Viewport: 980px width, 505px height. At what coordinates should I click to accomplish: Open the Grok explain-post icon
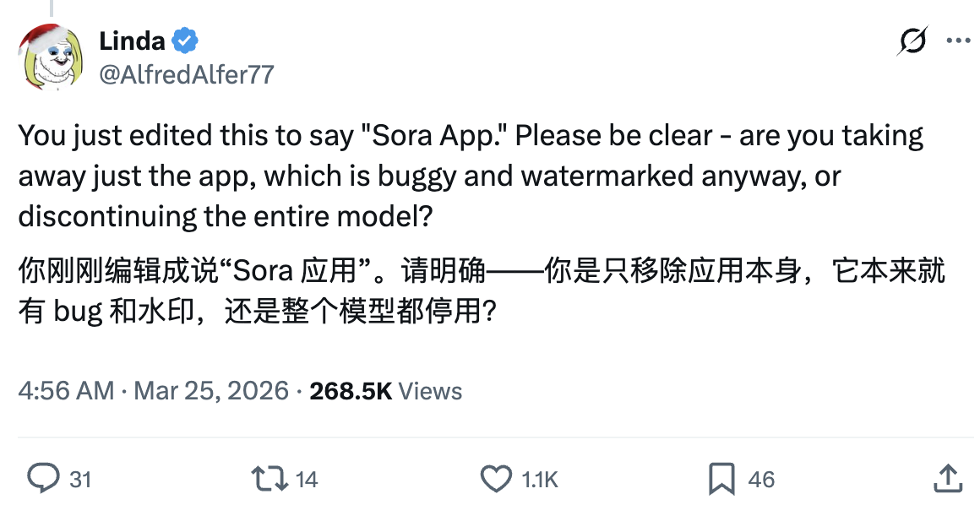point(913,41)
